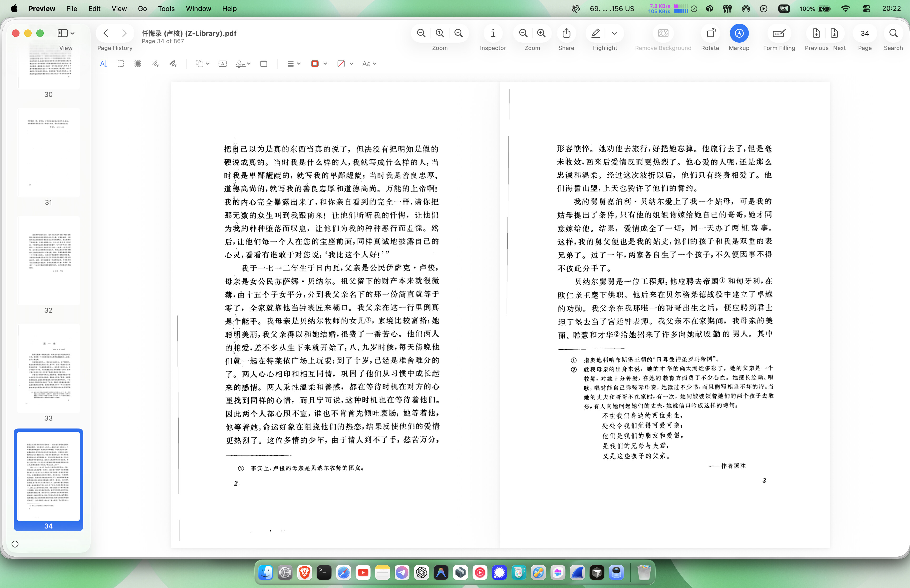
Task: Insert a text box annotation
Action: coord(223,64)
